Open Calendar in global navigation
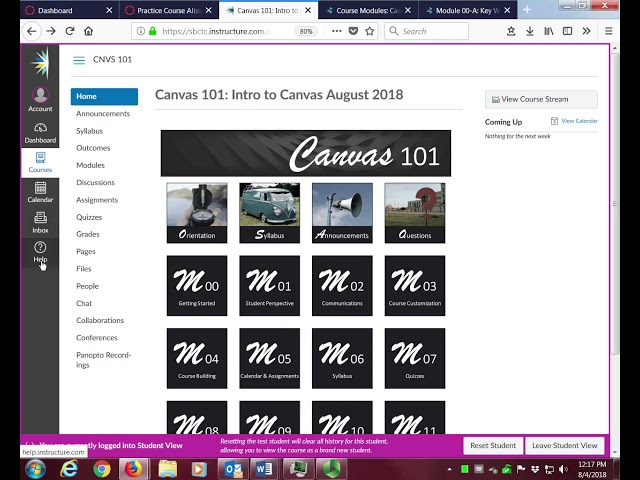Image resolution: width=640 pixels, height=480 pixels. (40, 192)
